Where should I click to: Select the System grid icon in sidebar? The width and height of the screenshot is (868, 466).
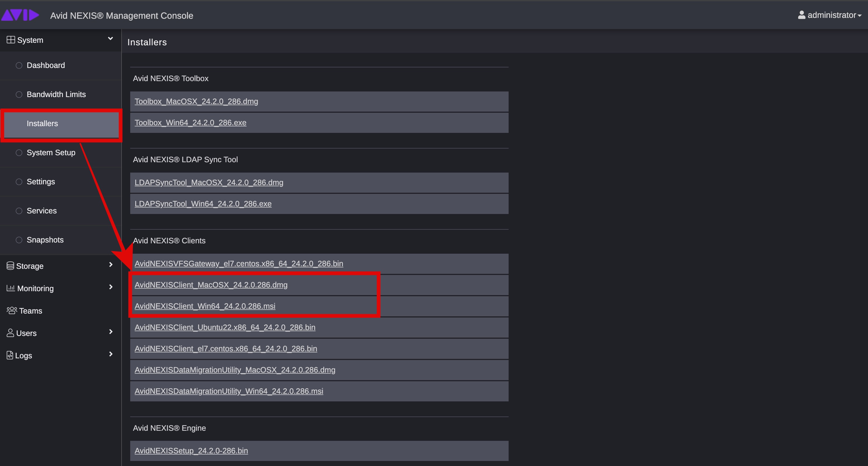(10, 39)
